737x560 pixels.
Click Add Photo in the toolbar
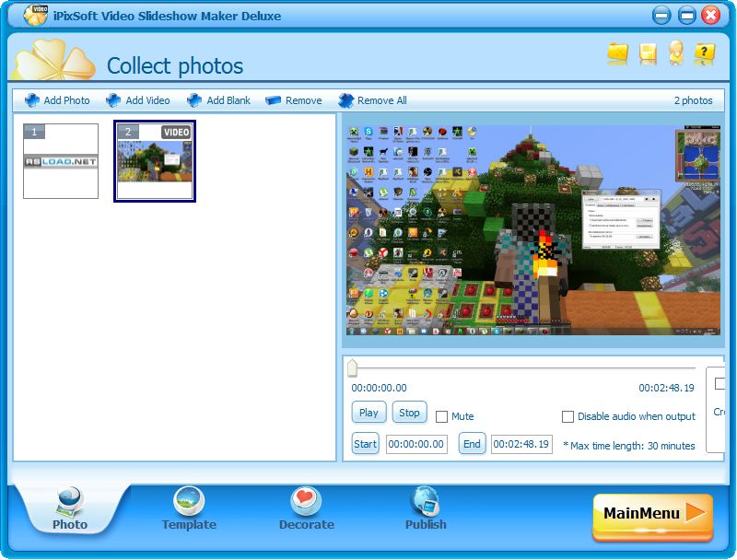coord(57,100)
